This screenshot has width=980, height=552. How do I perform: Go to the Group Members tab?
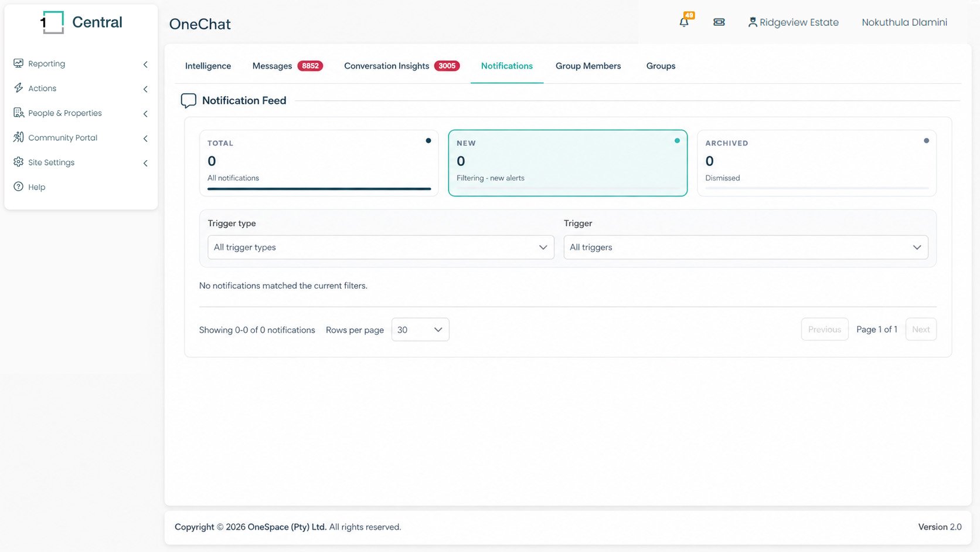(588, 66)
